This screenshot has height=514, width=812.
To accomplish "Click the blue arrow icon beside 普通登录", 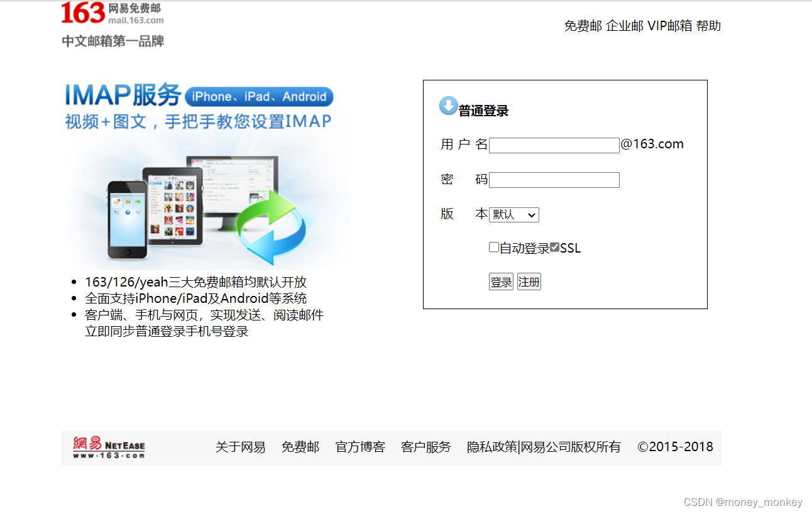I will click(x=447, y=106).
